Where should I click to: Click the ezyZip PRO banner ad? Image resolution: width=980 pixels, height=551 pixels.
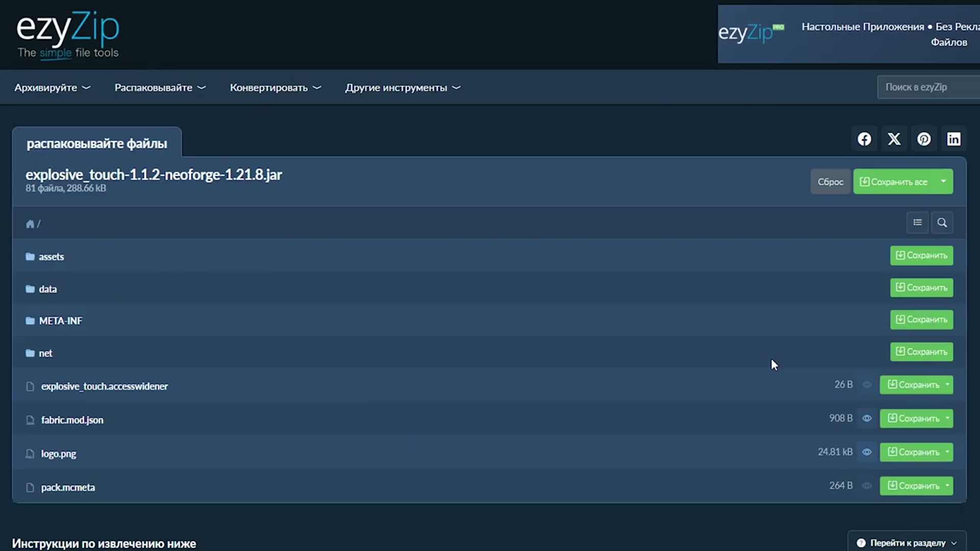(x=849, y=34)
